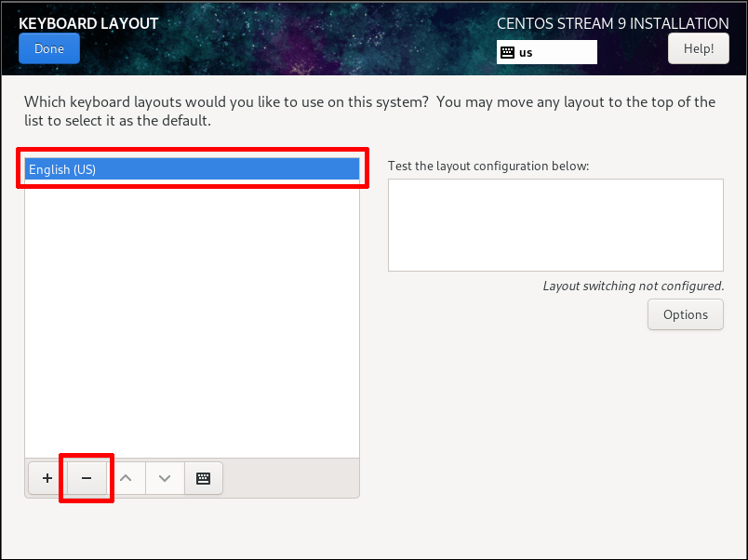Click keyboard icon in the us indicator
Screen dimensions: 748x560
pyautogui.click(x=508, y=52)
